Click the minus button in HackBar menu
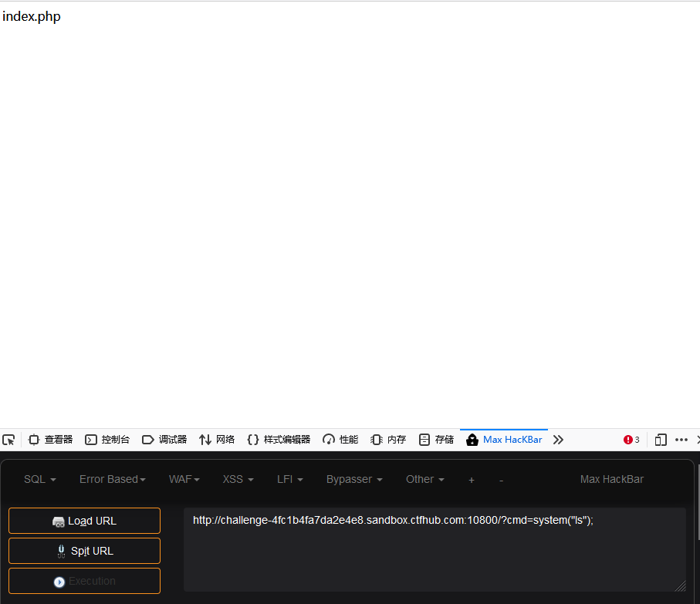 pyautogui.click(x=502, y=480)
